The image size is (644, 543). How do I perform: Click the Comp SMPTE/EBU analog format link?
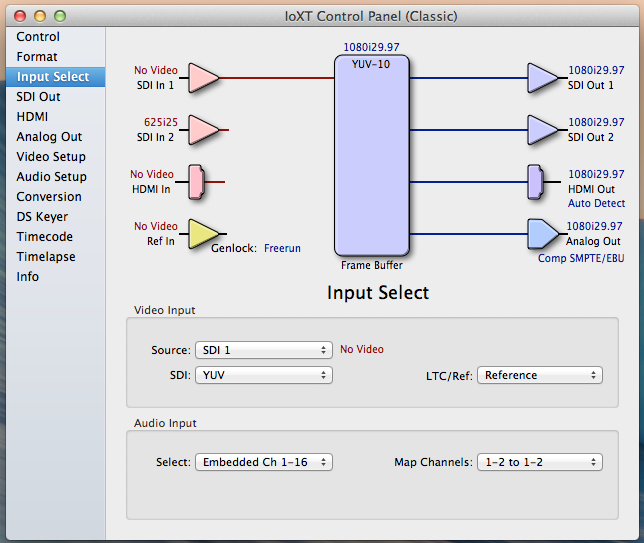581,258
